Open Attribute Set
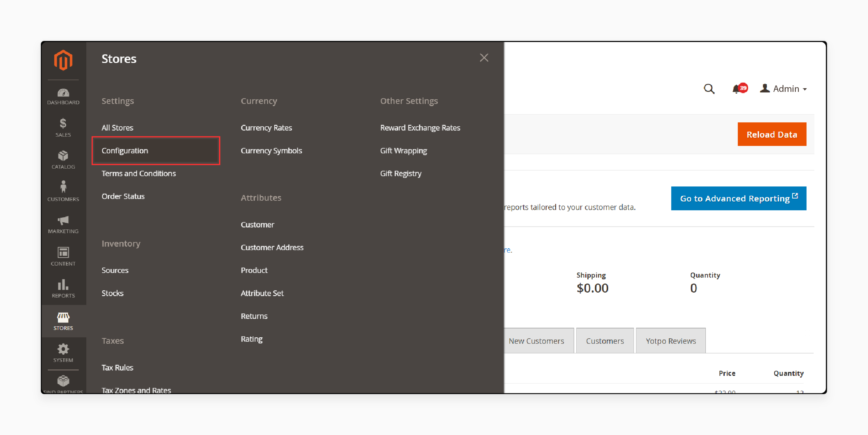The image size is (868, 435). click(262, 293)
